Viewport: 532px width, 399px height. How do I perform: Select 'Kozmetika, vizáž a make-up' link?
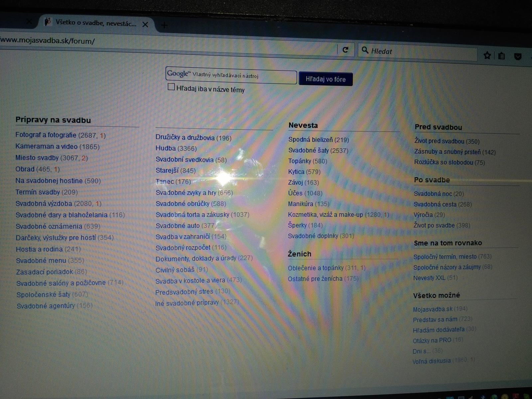coord(325,215)
